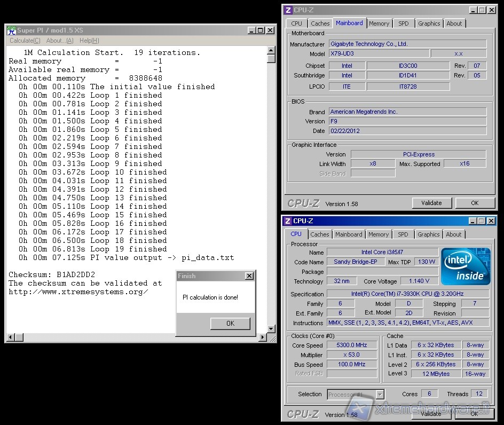Click Validate in the Mainboard CPU-Z window
504x425 pixels.
click(431, 203)
